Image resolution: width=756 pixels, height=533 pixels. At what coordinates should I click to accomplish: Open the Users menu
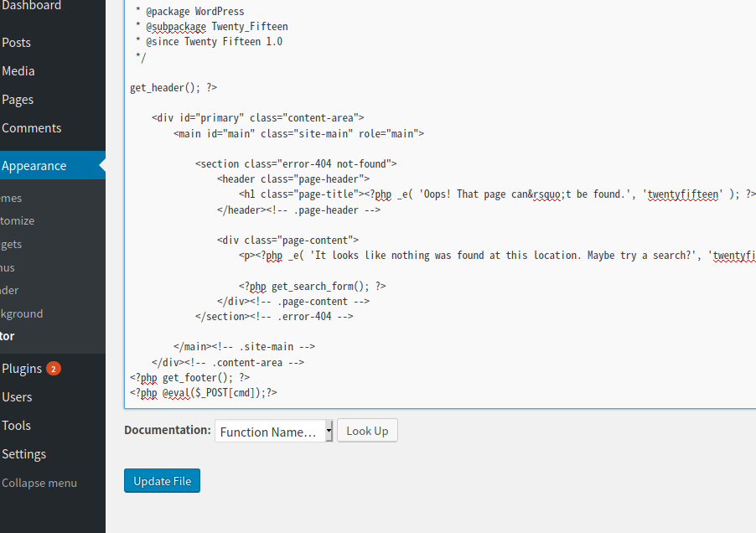pyautogui.click(x=17, y=396)
